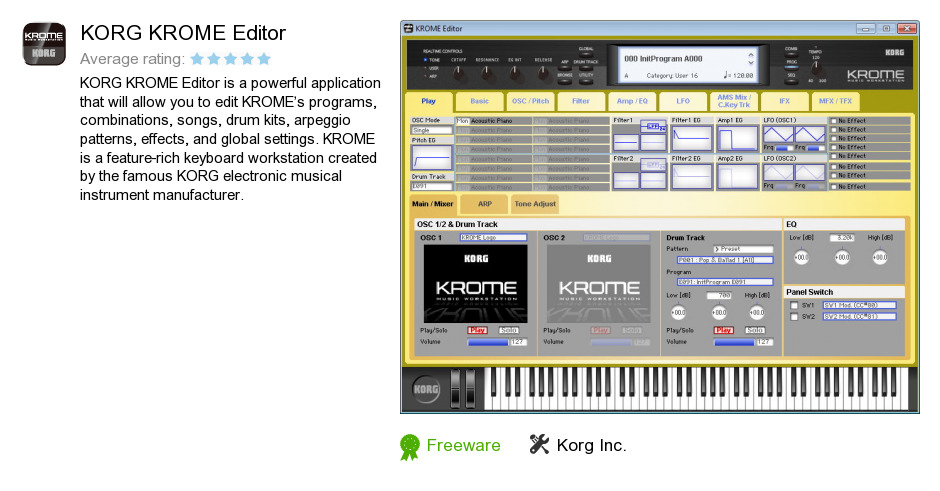Click the Drum Track Volume slider
This screenshot has height=491, width=940.
coord(734,342)
